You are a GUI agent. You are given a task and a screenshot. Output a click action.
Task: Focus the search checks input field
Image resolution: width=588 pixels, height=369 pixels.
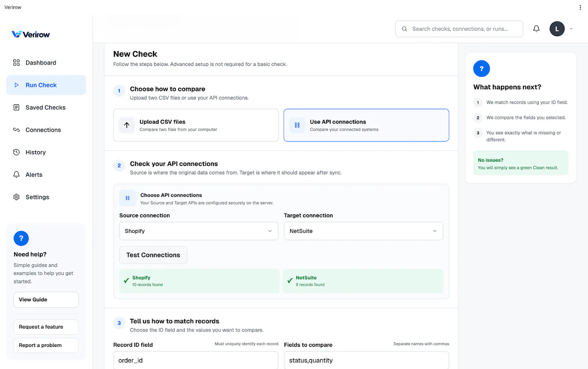459,29
